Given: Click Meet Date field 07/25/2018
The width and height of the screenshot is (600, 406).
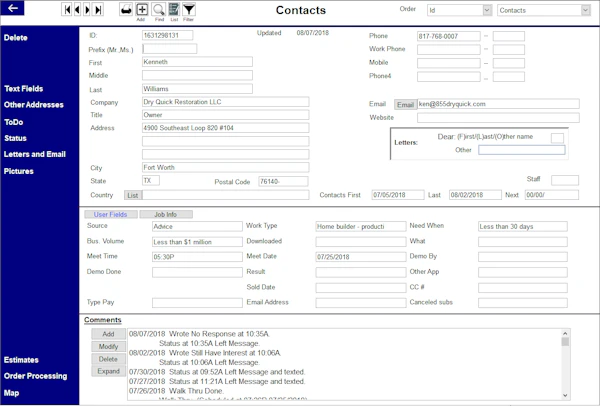Looking at the screenshot, I should [361, 257].
